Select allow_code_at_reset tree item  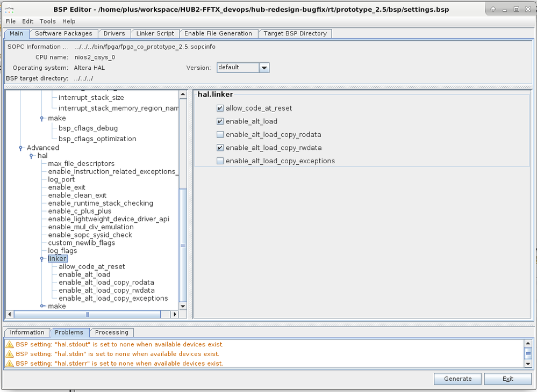[x=91, y=267]
